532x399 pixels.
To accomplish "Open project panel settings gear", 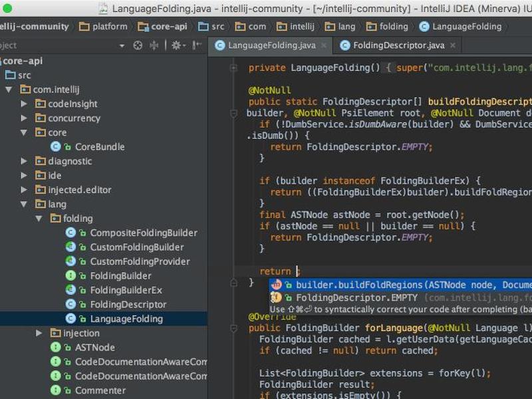I will click(177, 45).
